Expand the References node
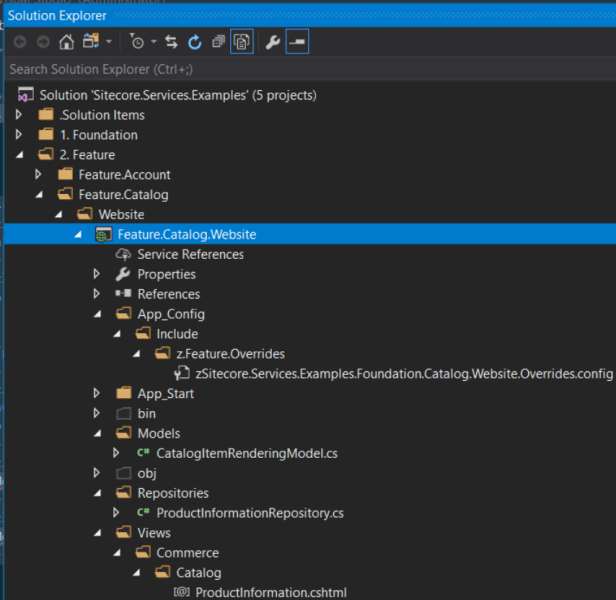Screen dimensions: 616x600 [97, 294]
